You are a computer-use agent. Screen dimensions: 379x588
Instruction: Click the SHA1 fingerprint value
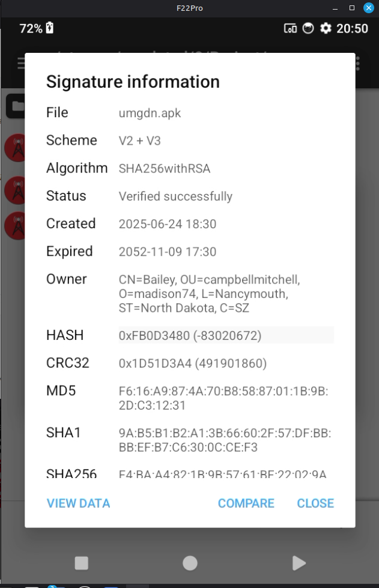point(225,440)
